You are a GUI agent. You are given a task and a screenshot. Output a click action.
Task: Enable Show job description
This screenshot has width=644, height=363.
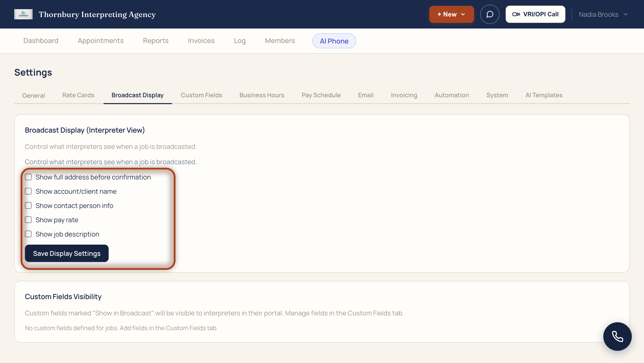(x=28, y=234)
